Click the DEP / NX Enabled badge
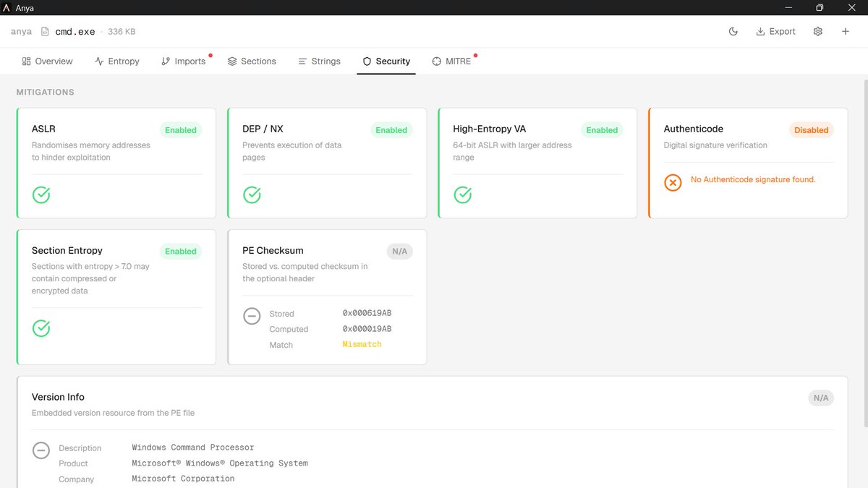The image size is (868, 488). [391, 130]
